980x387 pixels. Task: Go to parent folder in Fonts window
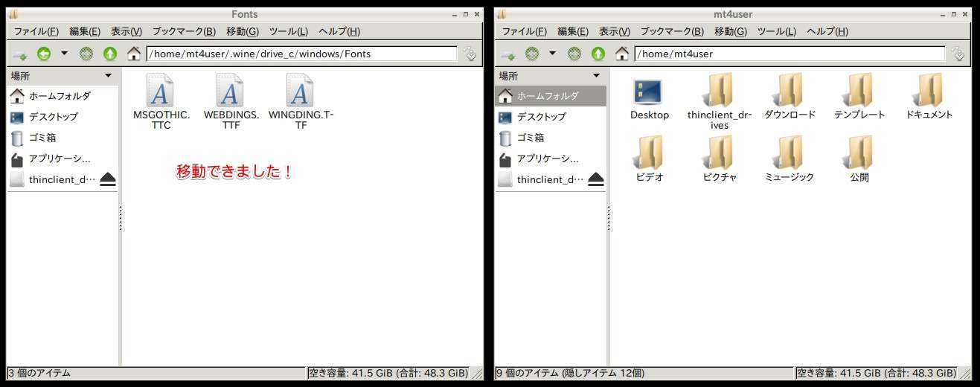(x=110, y=54)
